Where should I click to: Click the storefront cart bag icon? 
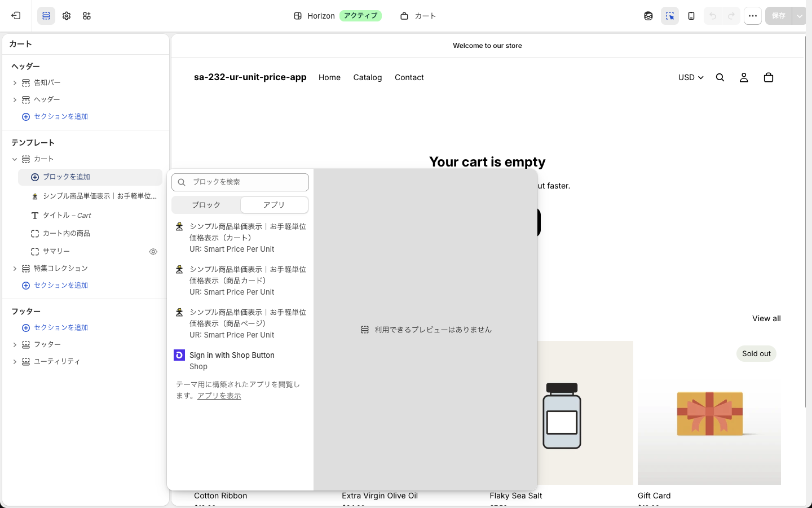pos(769,78)
